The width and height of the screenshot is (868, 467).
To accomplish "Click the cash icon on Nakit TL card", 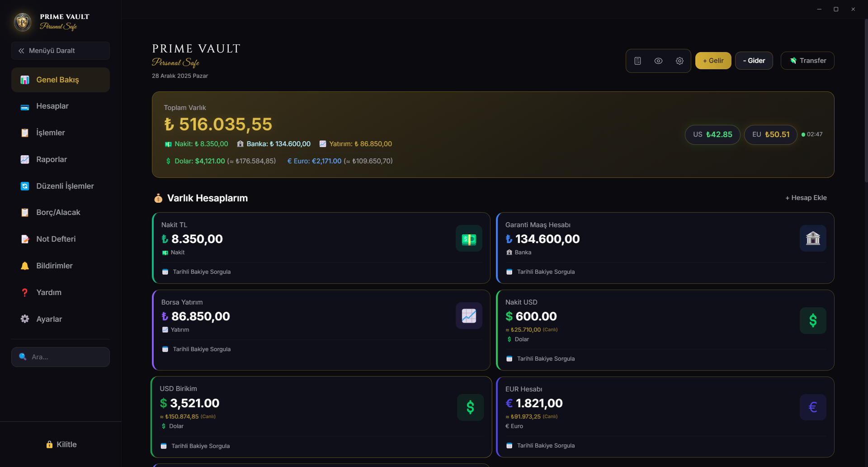I will click(x=469, y=238).
